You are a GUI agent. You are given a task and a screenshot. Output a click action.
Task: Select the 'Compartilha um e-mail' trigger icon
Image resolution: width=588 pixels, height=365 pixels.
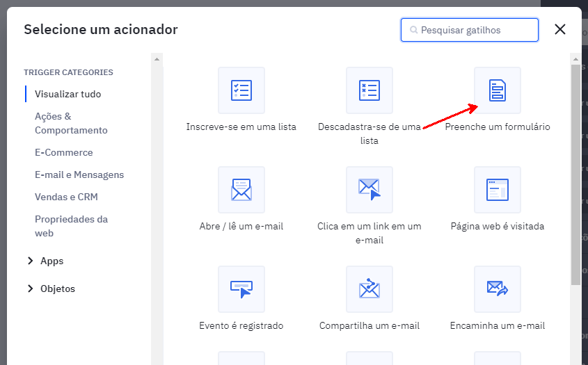(x=370, y=289)
